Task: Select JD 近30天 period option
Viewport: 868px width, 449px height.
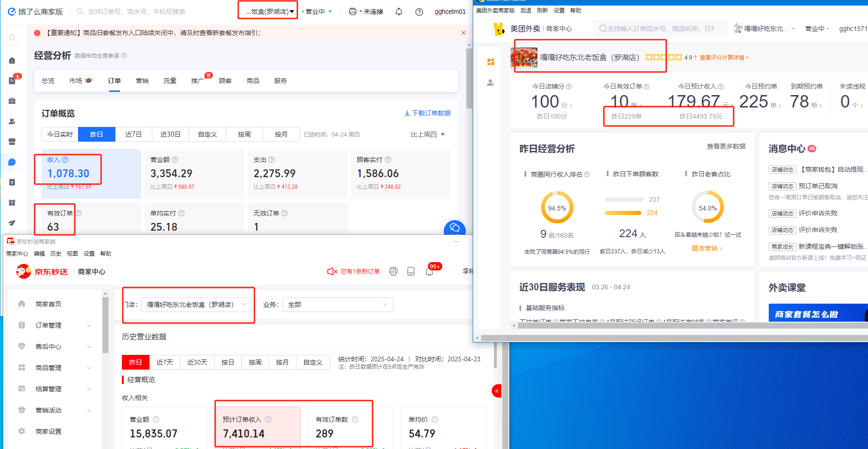Action: [x=197, y=362]
